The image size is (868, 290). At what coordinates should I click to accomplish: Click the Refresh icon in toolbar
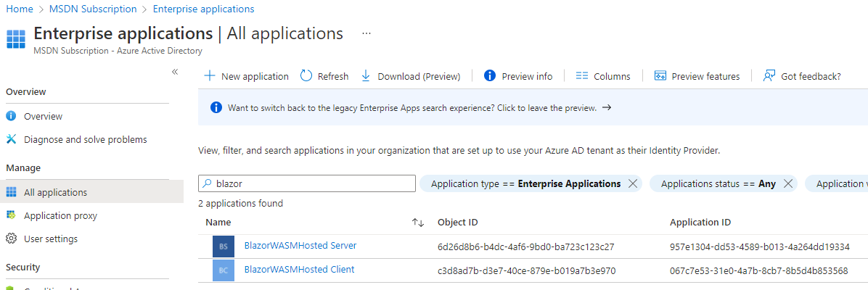click(x=306, y=76)
